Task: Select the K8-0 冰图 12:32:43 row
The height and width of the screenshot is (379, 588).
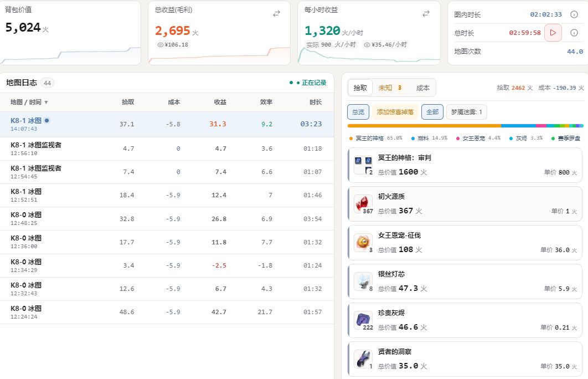Action: (167, 289)
